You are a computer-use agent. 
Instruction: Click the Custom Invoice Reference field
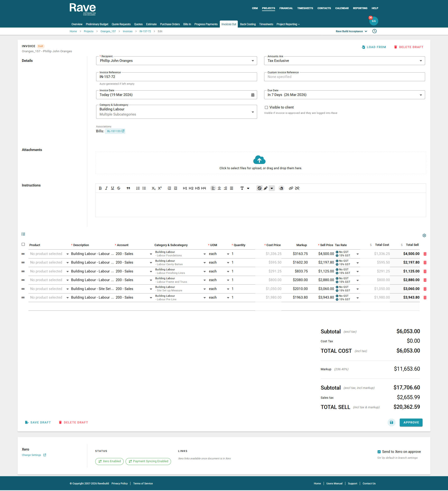344,77
